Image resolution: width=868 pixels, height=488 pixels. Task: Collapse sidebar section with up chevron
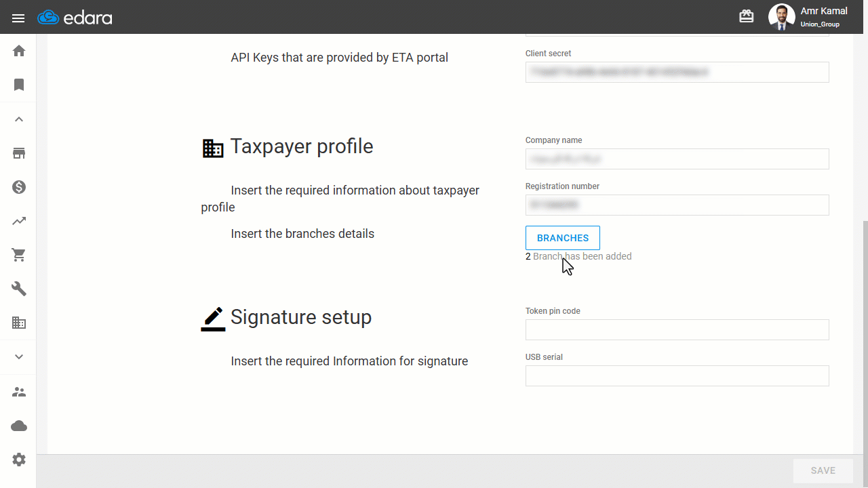pos(19,119)
